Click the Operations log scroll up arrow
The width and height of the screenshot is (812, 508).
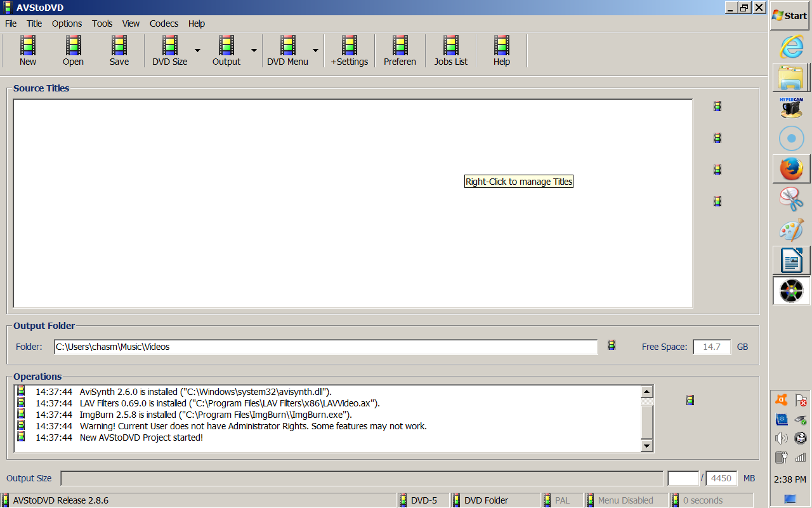[647, 392]
